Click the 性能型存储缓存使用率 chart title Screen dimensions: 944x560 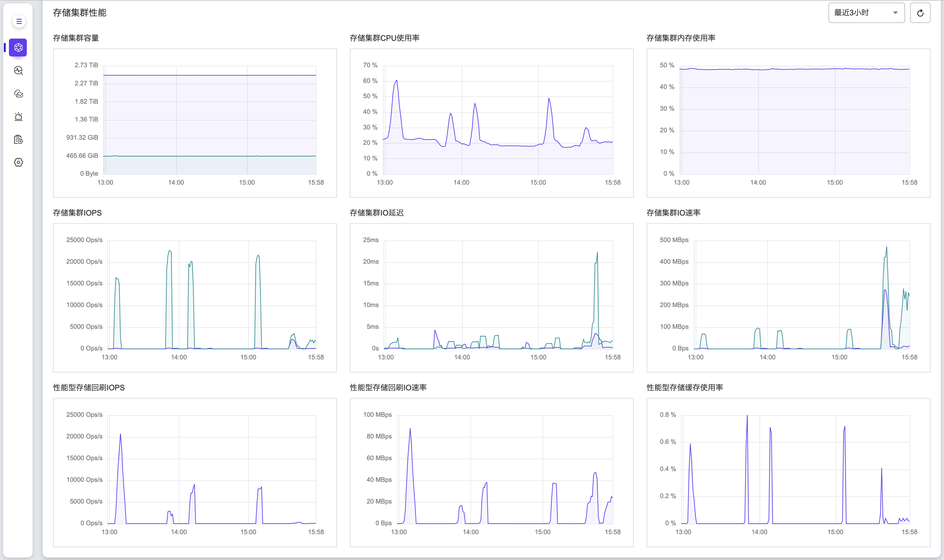(685, 387)
